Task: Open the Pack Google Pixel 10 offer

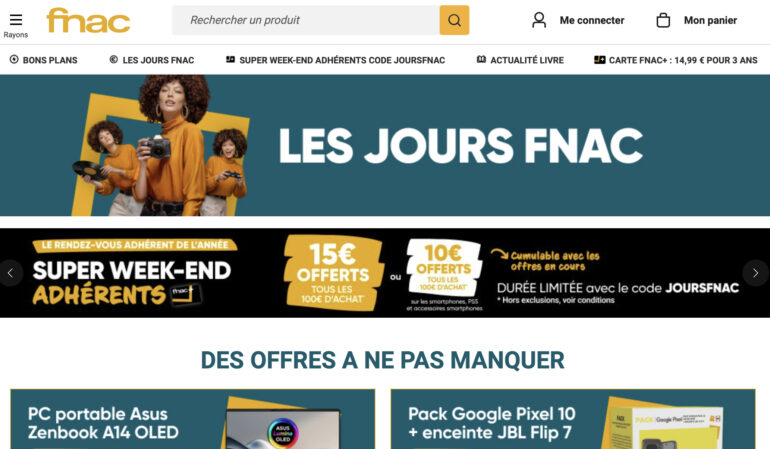Action: (x=573, y=419)
